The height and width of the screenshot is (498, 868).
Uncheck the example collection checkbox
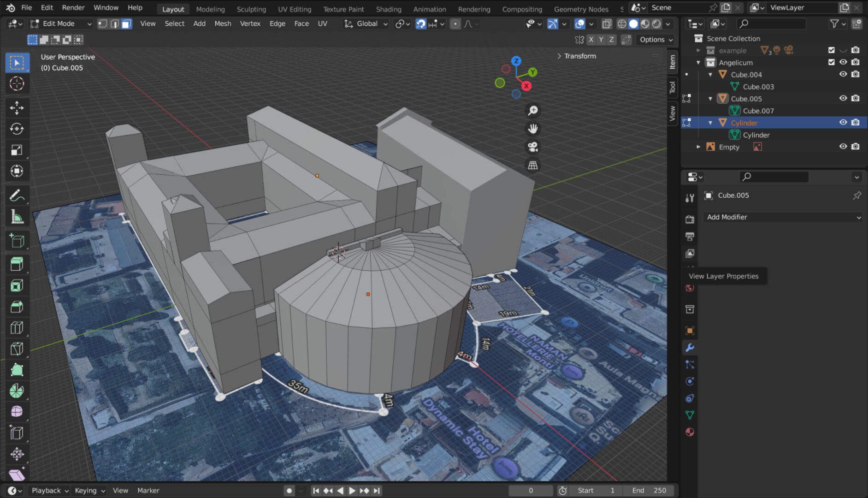831,50
